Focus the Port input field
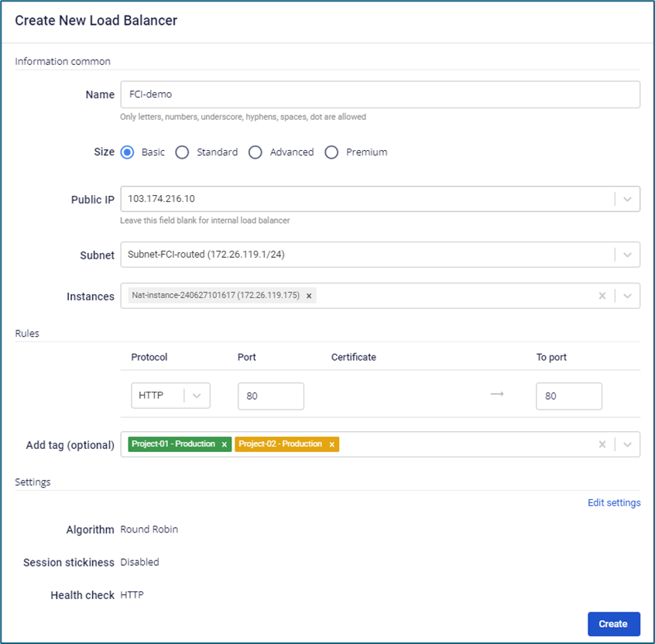The image size is (655, 644). pos(270,396)
